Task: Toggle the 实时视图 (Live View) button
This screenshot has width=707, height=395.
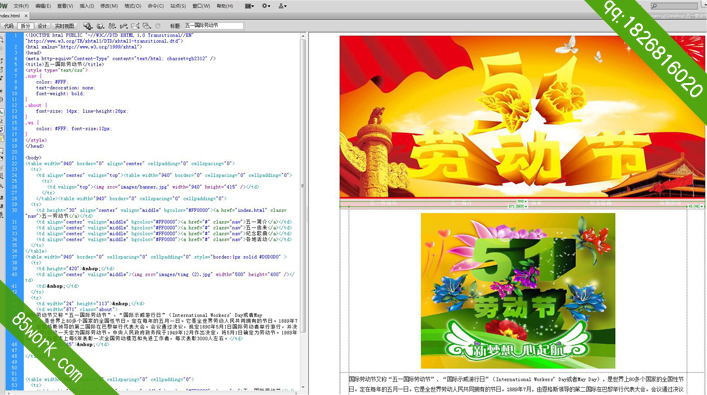Action: pyautogui.click(x=64, y=26)
